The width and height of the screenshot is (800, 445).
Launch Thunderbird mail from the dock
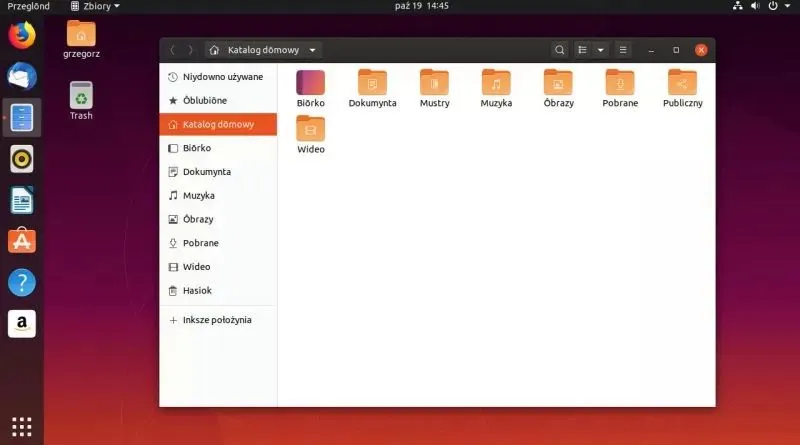(x=22, y=77)
